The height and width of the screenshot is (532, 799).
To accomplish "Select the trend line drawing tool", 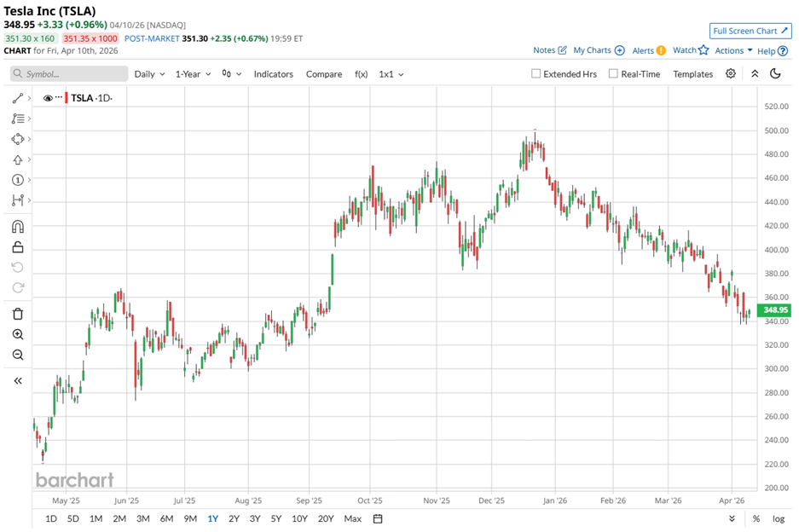I will pos(17,99).
